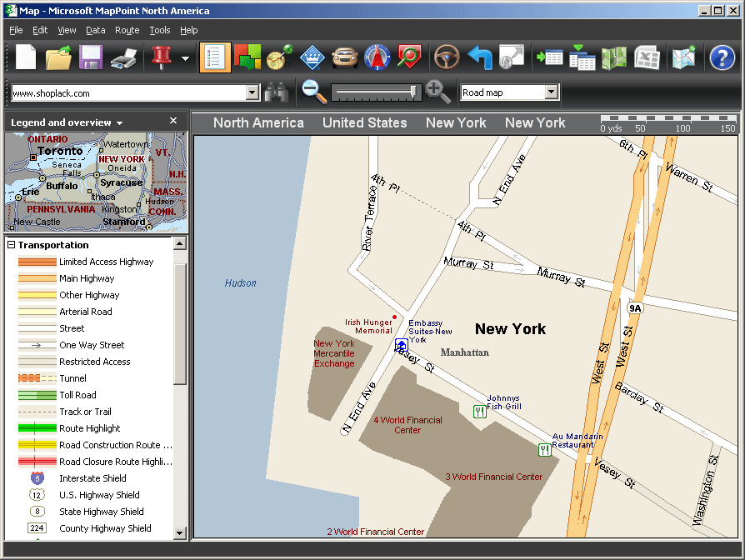Open the File menu

tap(16, 30)
